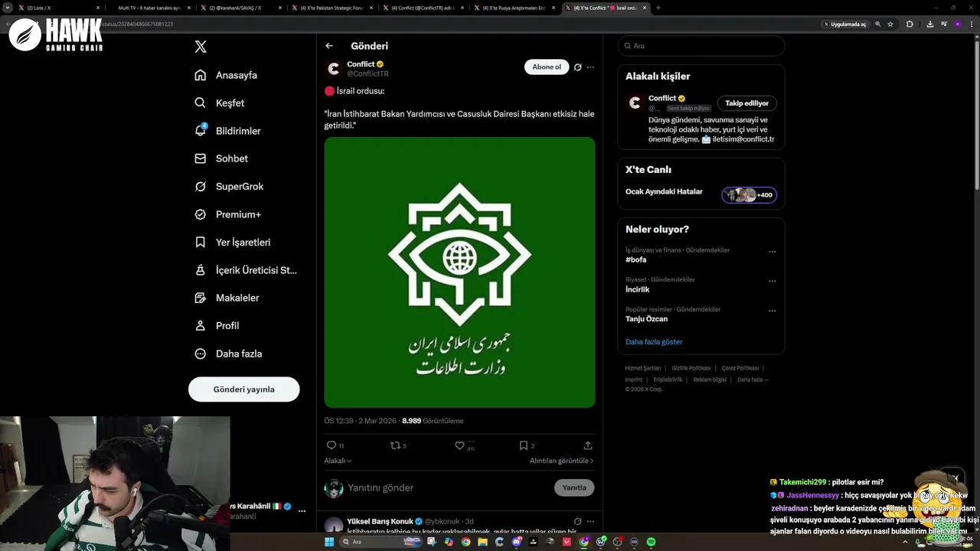Open more options on Conflict post

(590, 67)
